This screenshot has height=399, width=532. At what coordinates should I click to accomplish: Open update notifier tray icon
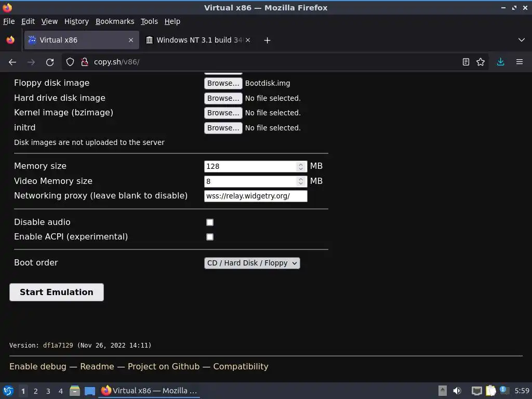point(504,390)
